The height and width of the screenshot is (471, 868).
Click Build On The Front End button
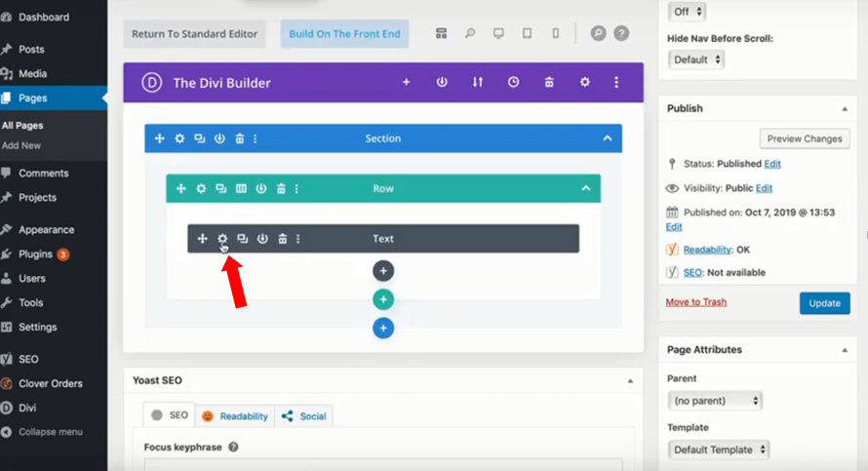tap(344, 34)
